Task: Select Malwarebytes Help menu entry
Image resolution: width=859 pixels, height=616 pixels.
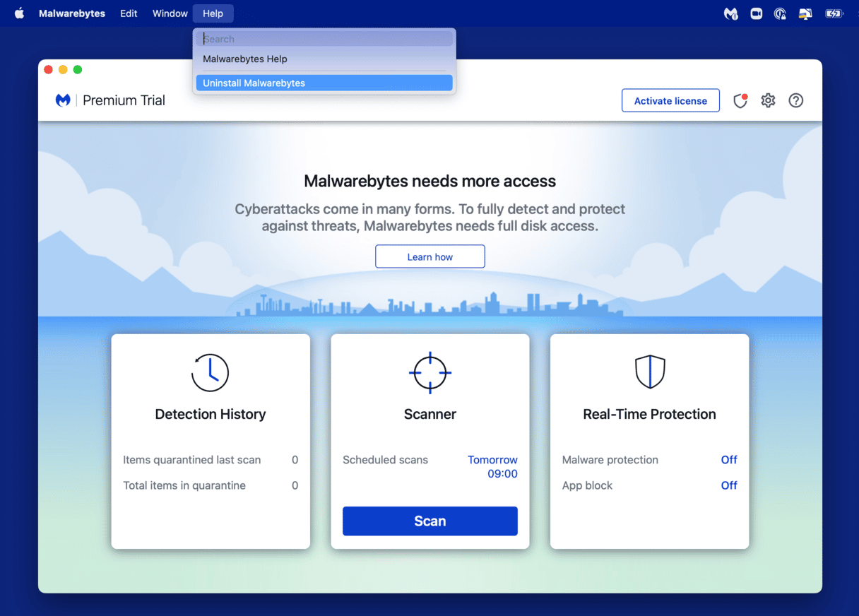Action: [x=324, y=59]
